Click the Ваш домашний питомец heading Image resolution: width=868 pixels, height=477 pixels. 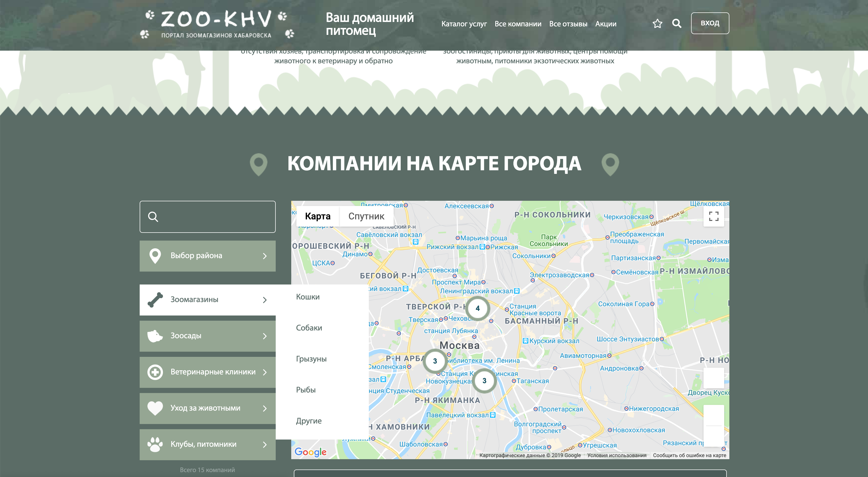[370, 24]
